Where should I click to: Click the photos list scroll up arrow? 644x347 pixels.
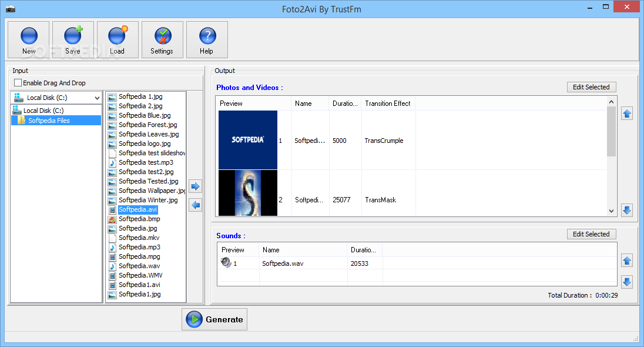[611, 102]
